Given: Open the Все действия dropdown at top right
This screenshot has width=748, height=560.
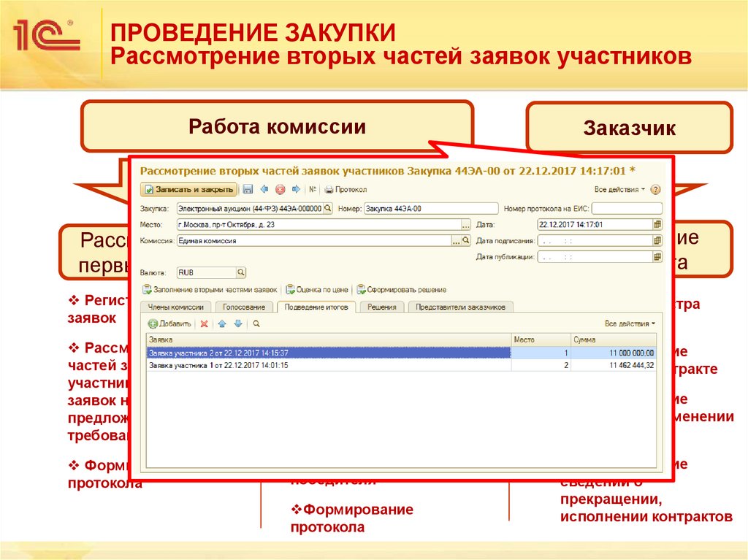Looking at the screenshot, I should coord(617,188).
